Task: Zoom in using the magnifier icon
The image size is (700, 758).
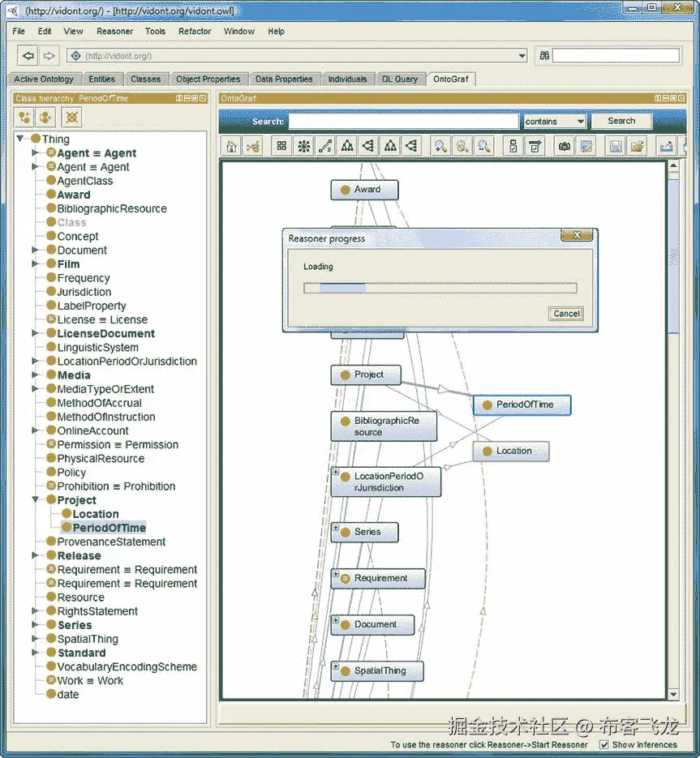Action: coord(441,146)
